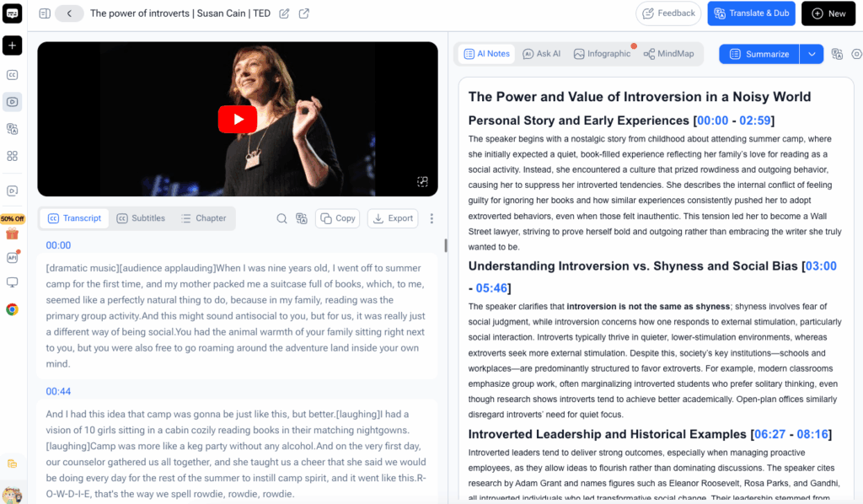863x504 pixels.
Task: Click the black plus button in left sidebar
Action: [12, 46]
